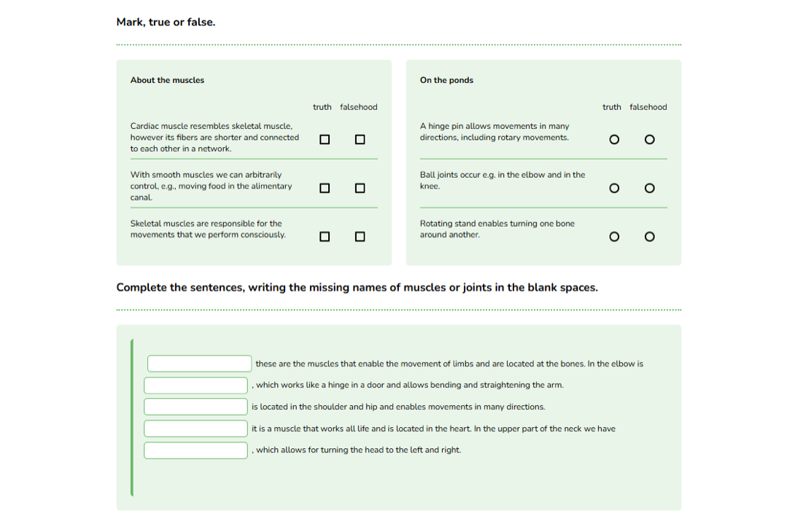Select falsehood for the hinge pin statement

(649, 139)
